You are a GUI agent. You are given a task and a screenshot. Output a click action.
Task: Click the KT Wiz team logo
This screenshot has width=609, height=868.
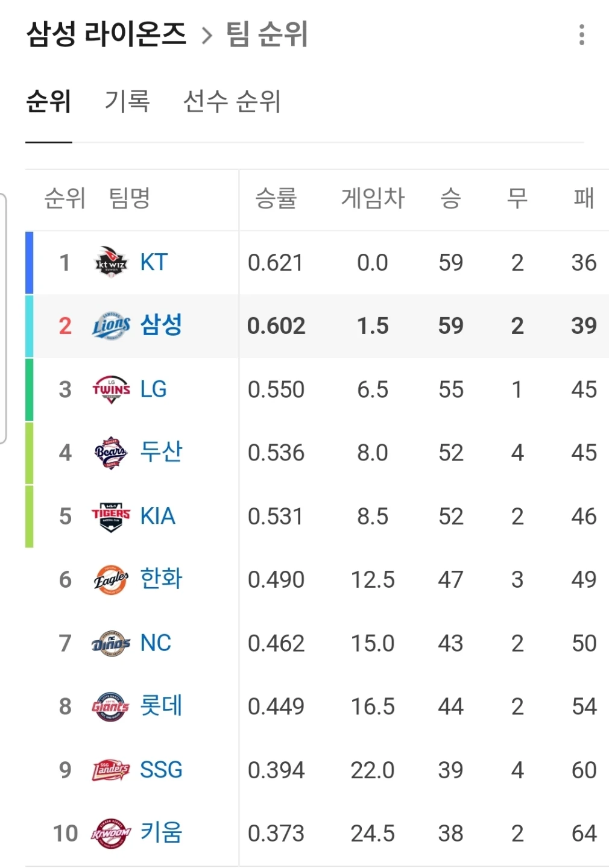tap(112, 262)
